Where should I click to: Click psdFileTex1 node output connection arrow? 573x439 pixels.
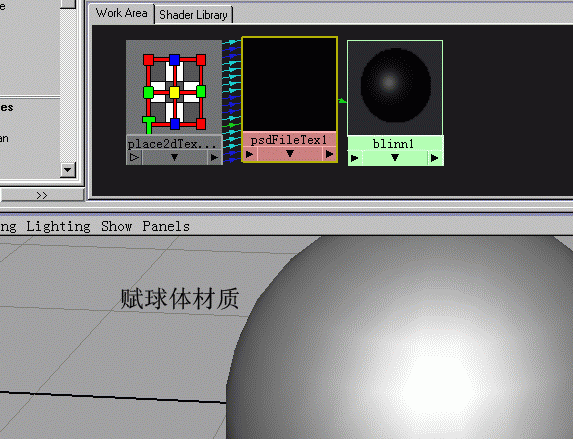pos(329,154)
